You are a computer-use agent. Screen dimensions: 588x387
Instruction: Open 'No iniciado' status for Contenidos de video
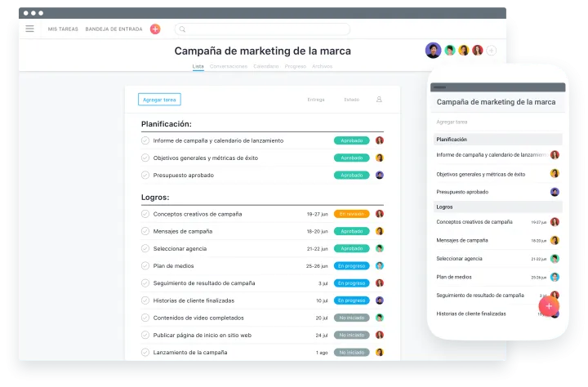[351, 318]
